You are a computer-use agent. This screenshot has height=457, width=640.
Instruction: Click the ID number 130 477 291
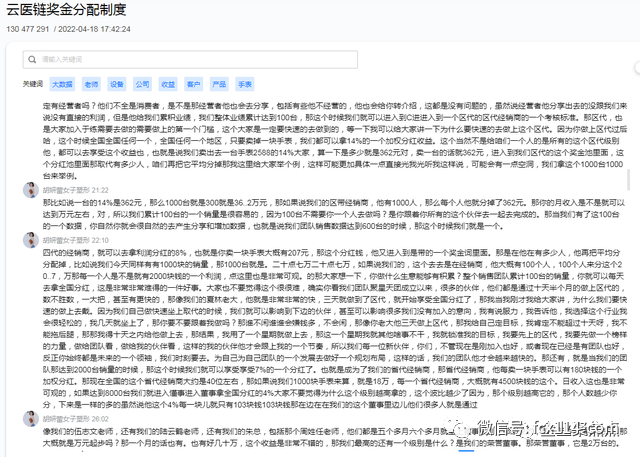click(x=27, y=29)
